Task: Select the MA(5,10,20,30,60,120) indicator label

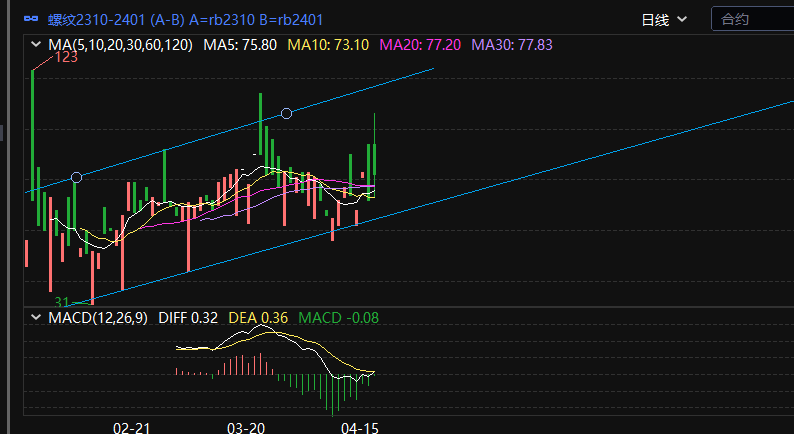Action: [121, 45]
